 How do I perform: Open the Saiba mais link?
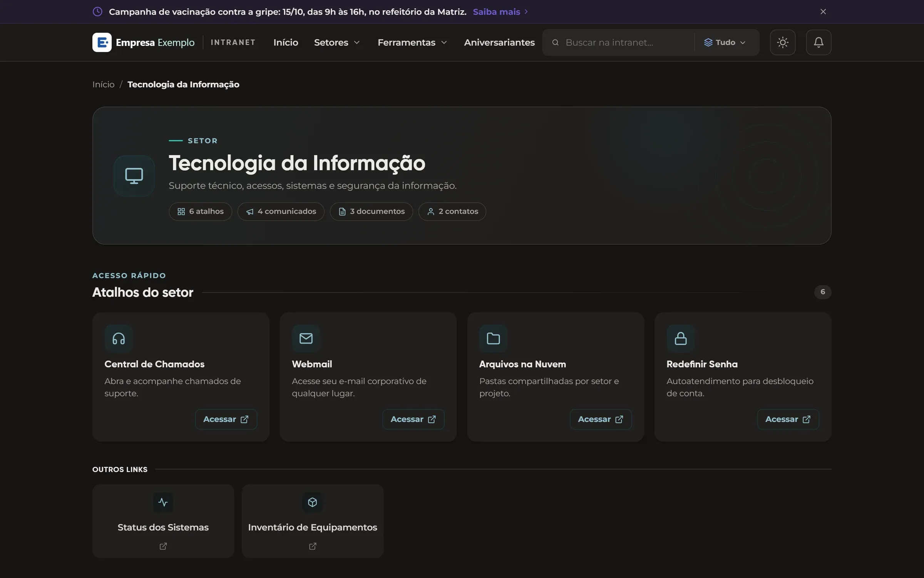tap(500, 12)
